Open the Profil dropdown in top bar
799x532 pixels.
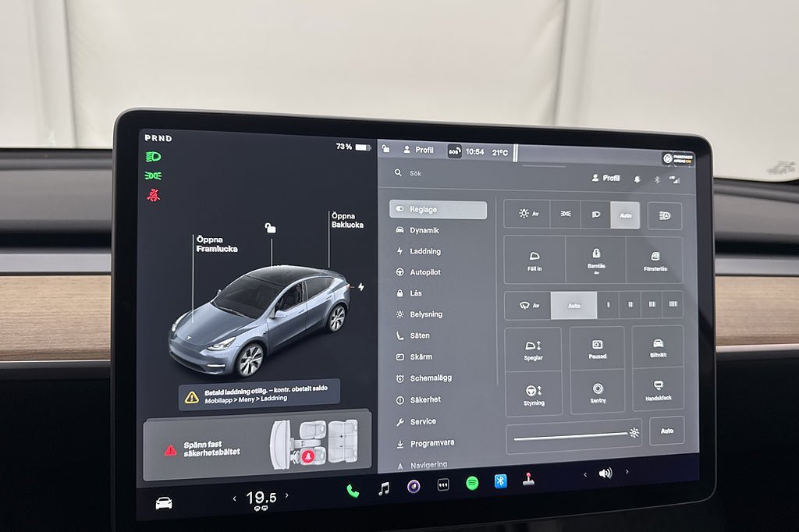pyautogui.click(x=417, y=150)
